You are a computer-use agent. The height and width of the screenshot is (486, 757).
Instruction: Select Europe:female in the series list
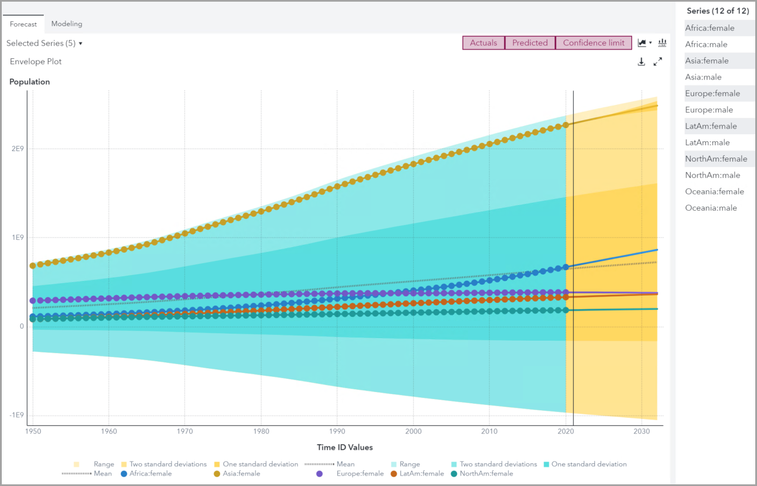[719, 94]
